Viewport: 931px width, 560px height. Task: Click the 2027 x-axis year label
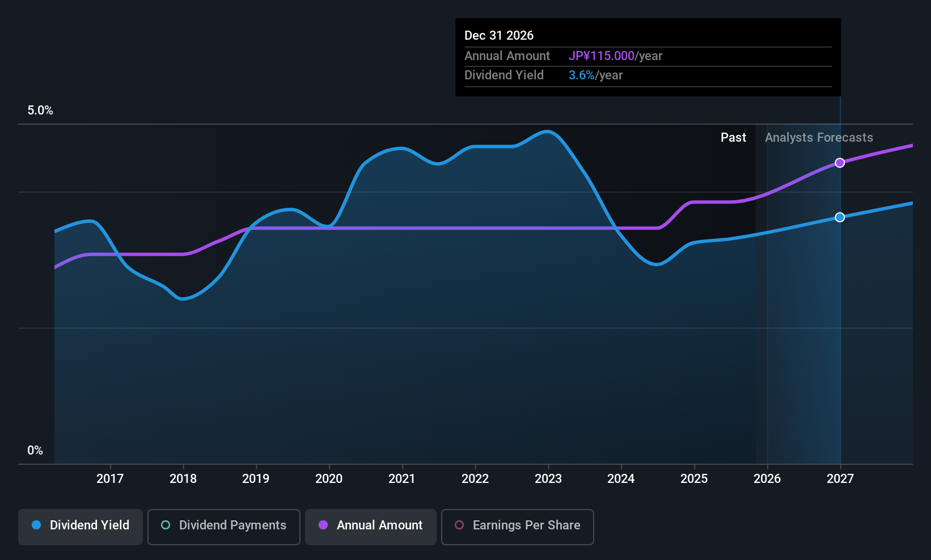click(840, 478)
